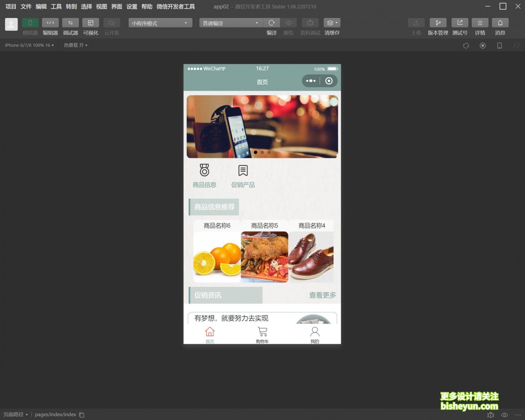The height and width of the screenshot is (420, 525).
Task: Switch to the 购物车 cart tab
Action: (x=262, y=335)
